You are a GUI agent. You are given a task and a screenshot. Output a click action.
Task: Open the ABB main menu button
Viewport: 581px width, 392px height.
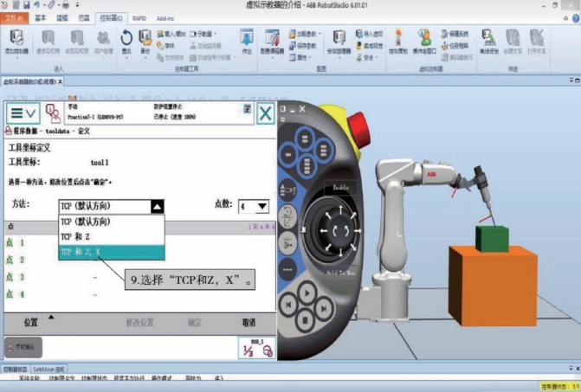(23, 112)
